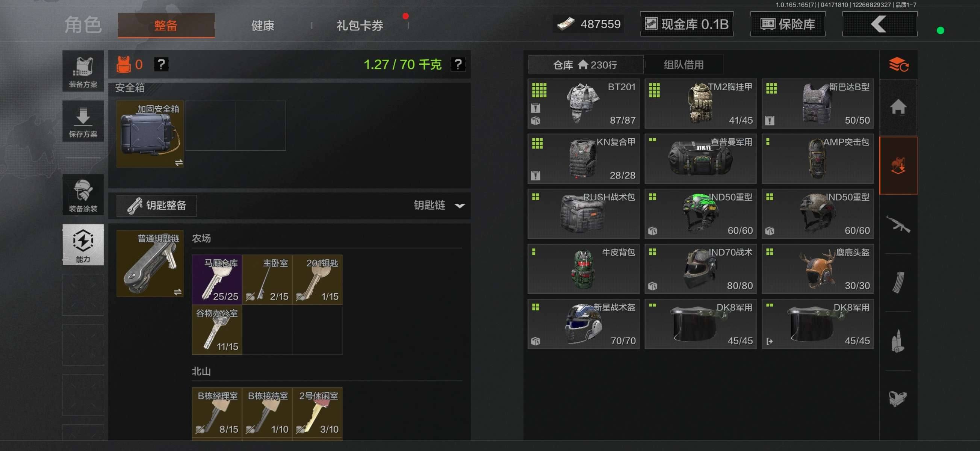Open the 保险库 vault button
980x451 pixels.
(x=788, y=24)
